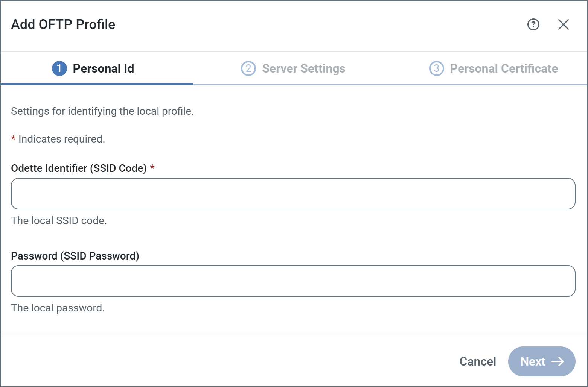Open the help question mark icon

coord(533,24)
